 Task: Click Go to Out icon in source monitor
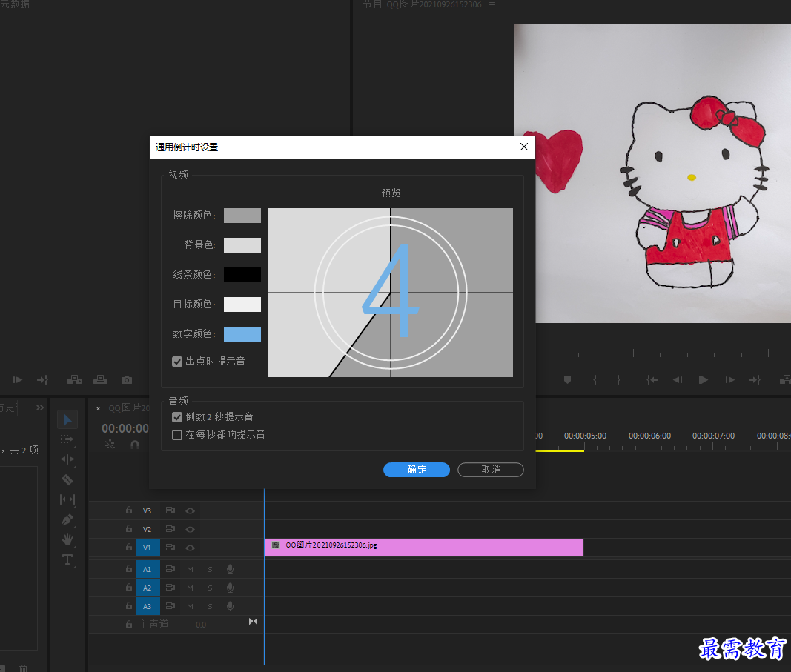[42, 379]
